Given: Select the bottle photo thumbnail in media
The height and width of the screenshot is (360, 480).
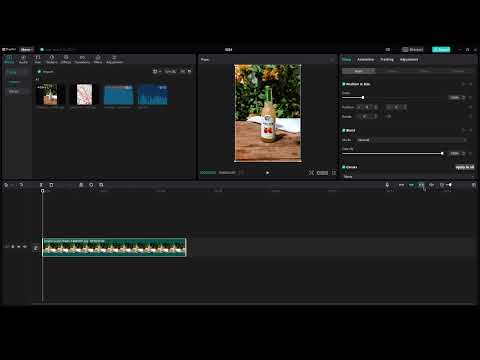Looking at the screenshot, I should tap(50, 94).
